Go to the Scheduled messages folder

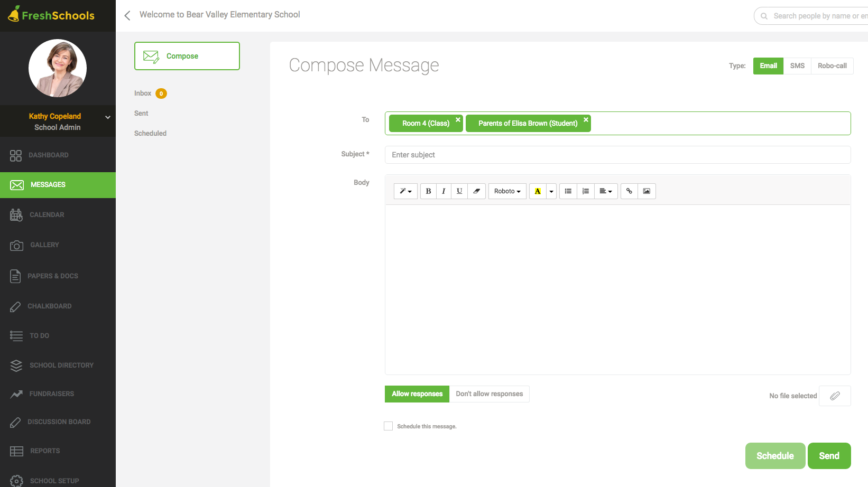pos(150,134)
